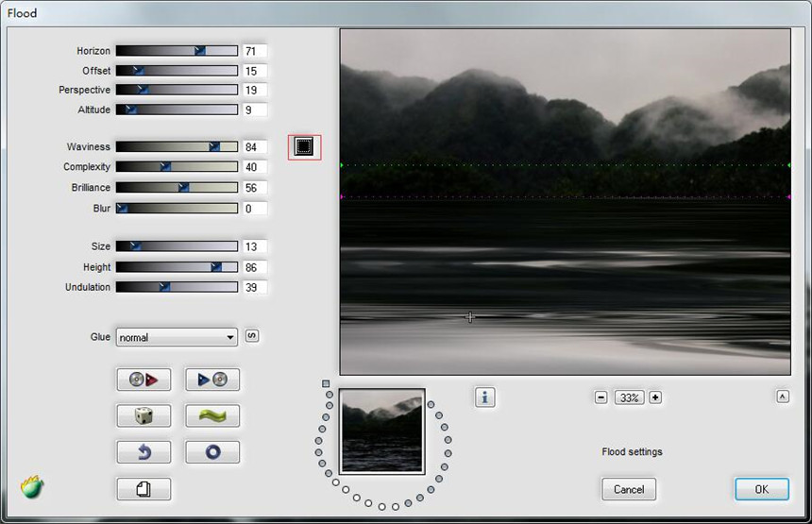The image size is (812, 524).
Task: Toggle the selection mask button beside Waviness
Action: [304, 146]
